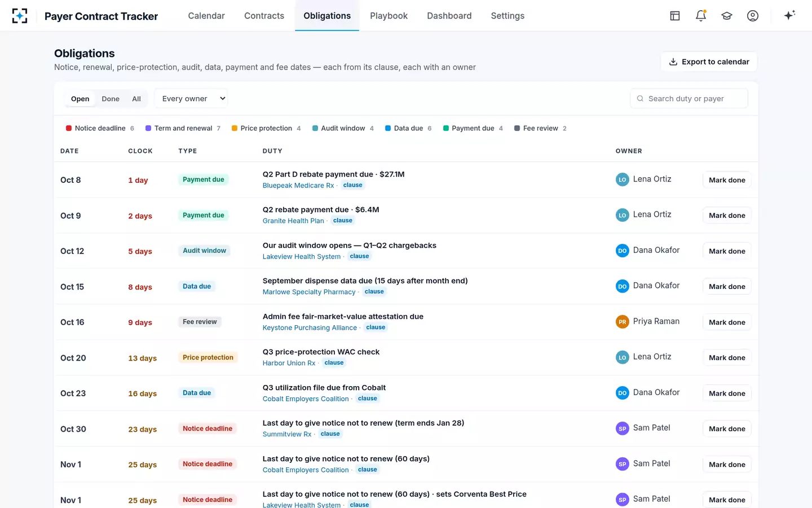Sort by the DATE column header
This screenshot has height=508, width=812.
click(x=69, y=151)
